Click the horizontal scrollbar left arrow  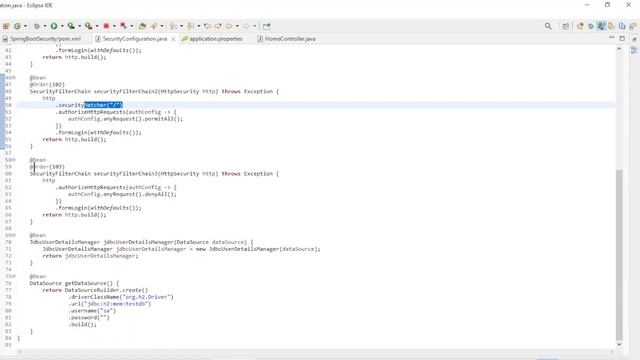click(x=20, y=351)
